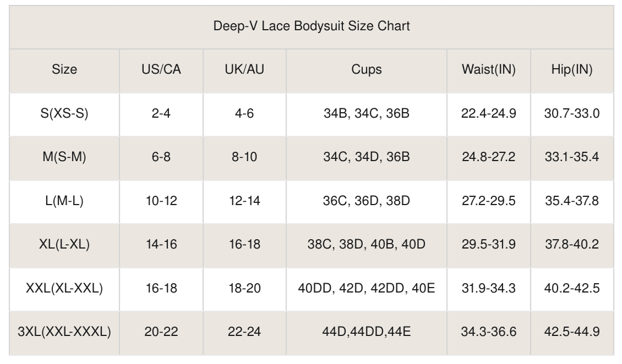Click the Hip(IN) column header
The image size is (622, 364).
click(x=572, y=70)
